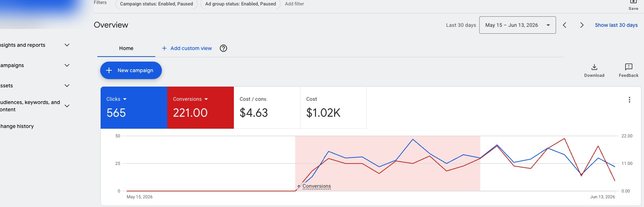Screen dimensions: 644x207
Task: Open the help question mark icon
Action: click(x=223, y=48)
